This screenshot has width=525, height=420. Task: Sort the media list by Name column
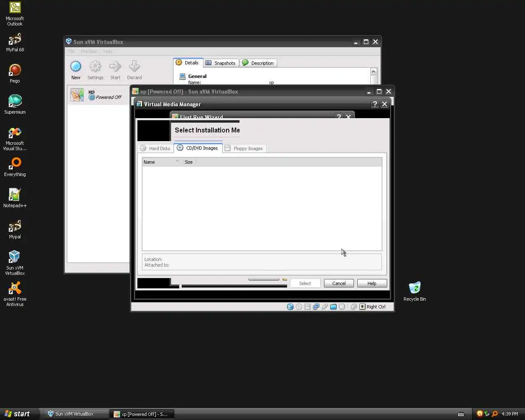[162, 162]
